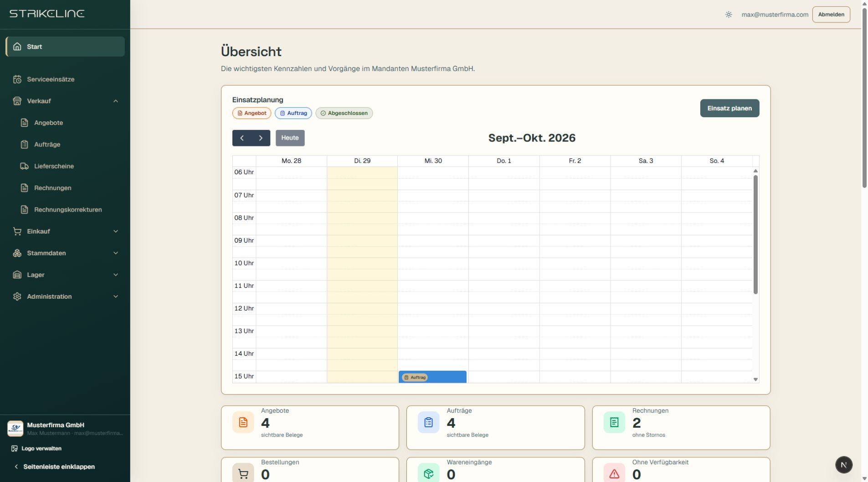Expand the Lager menu chevron
Screen dimensions: 868x482
point(116,275)
